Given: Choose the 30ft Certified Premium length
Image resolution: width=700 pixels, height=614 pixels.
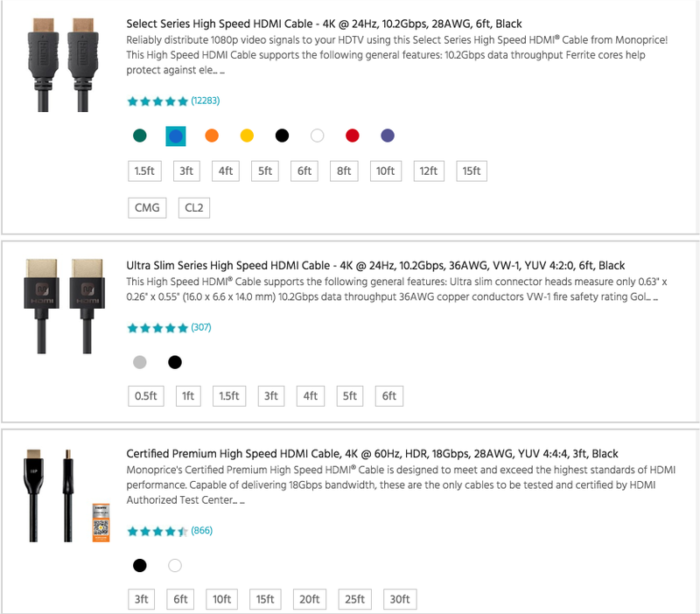Looking at the screenshot, I should (400, 599).
